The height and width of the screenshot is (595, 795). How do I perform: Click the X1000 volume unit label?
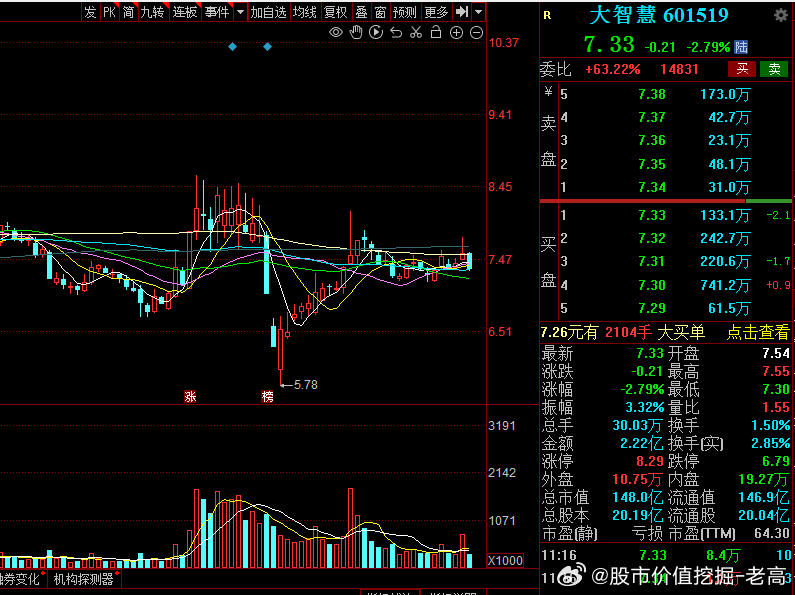point(505,560)
